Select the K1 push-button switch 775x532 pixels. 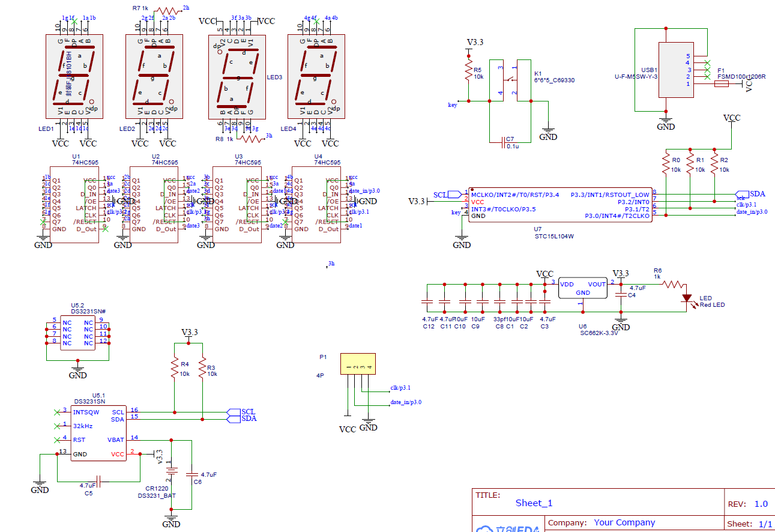(x=510, y=80)
